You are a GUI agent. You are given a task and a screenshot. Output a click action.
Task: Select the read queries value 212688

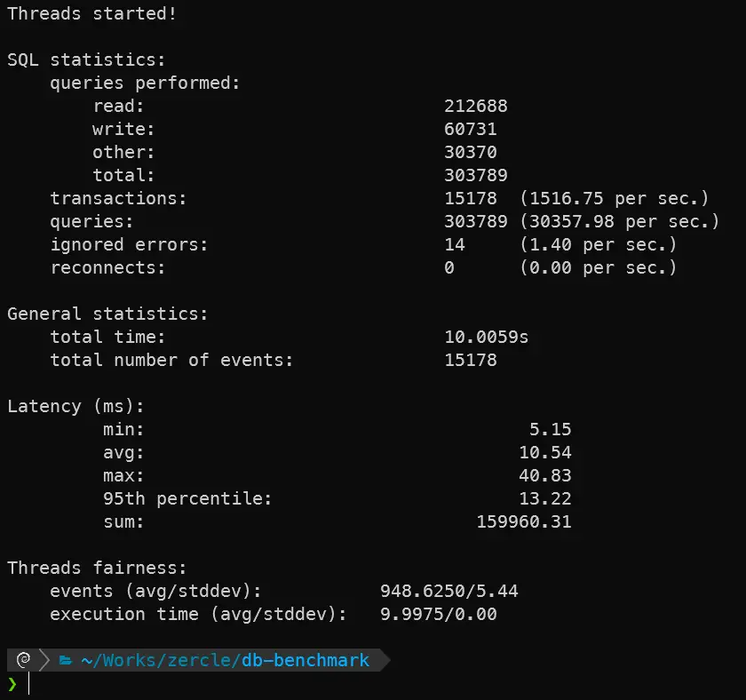point(475,107)
